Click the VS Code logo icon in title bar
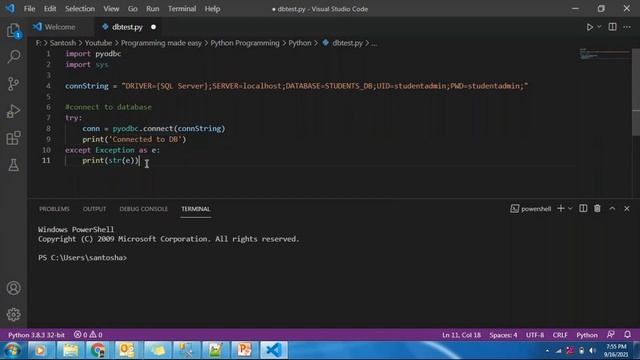The image size is (640, 360). point(10,8)
